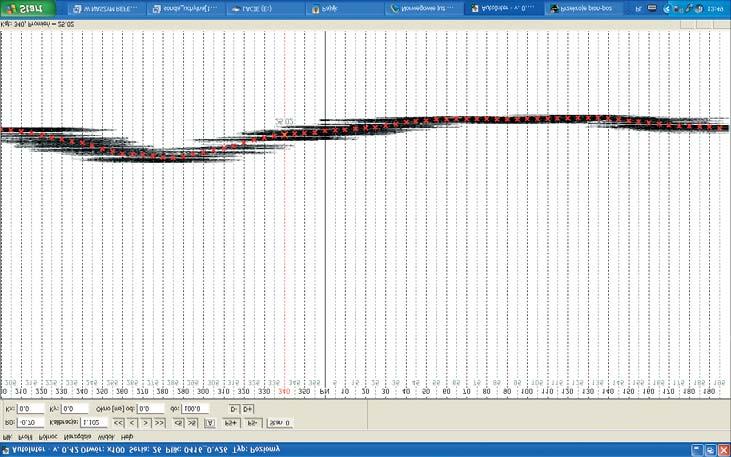Click the Windows Start button
Image resolution: width=731 pixels, height=457 pixels.
tap(27, 8)
